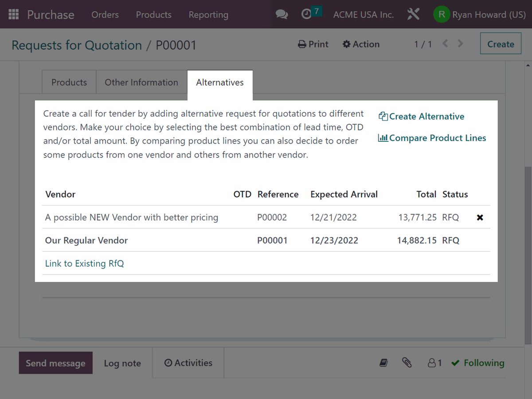The height and width of the screenshot is (399, 532).
Task: Click the Status column header
Action: (455, 194)
